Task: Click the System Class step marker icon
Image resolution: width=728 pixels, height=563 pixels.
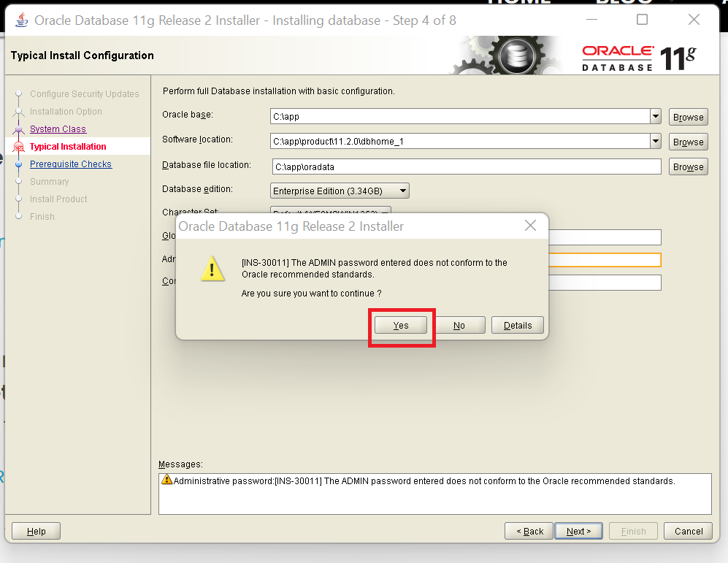Action: (x=18, y=129)
